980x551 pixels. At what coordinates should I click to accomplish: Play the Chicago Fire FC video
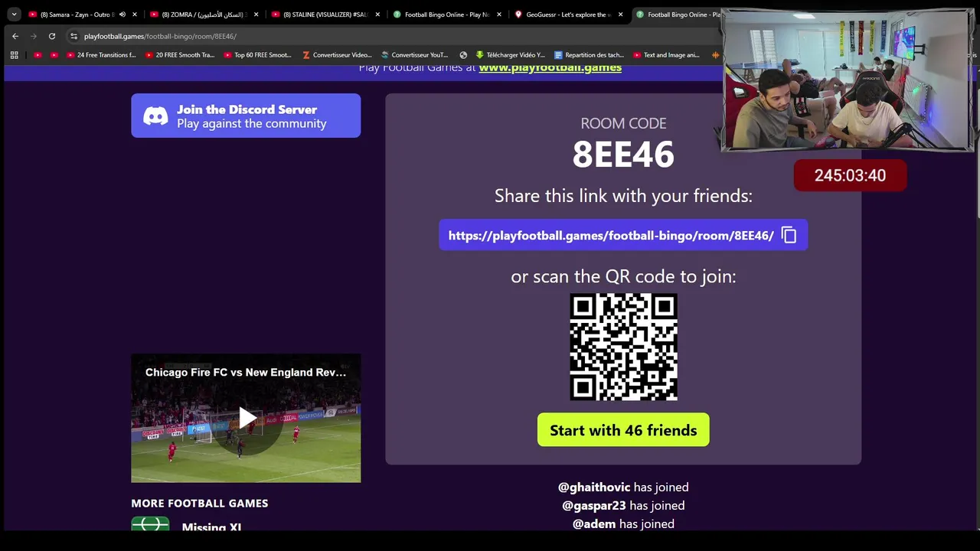click(x=247, y=418)
